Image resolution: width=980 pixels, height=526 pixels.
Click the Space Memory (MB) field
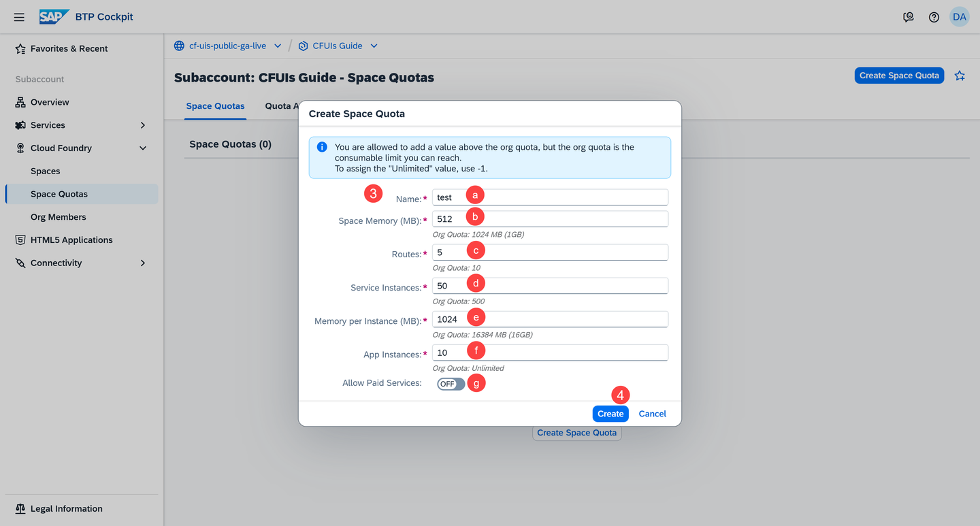pyautogui.click(x=550, y=219)
